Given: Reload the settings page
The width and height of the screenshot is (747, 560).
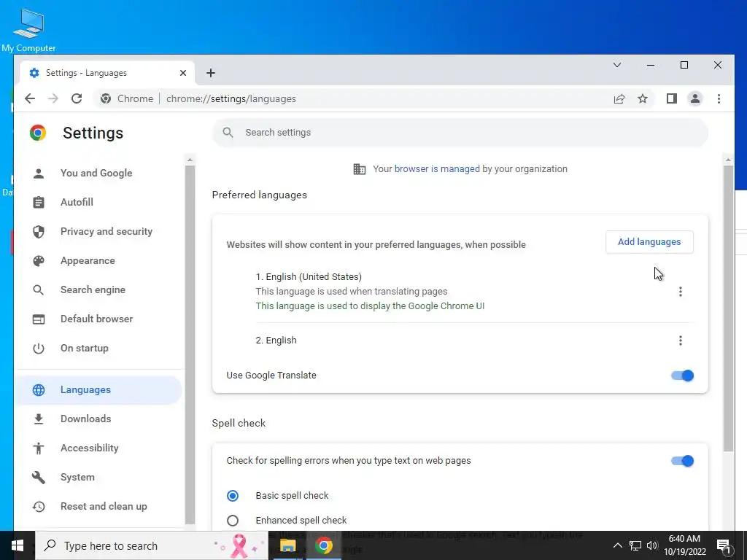Looking at the screenshot, I should pyautogui.click(x=77, y=98).
